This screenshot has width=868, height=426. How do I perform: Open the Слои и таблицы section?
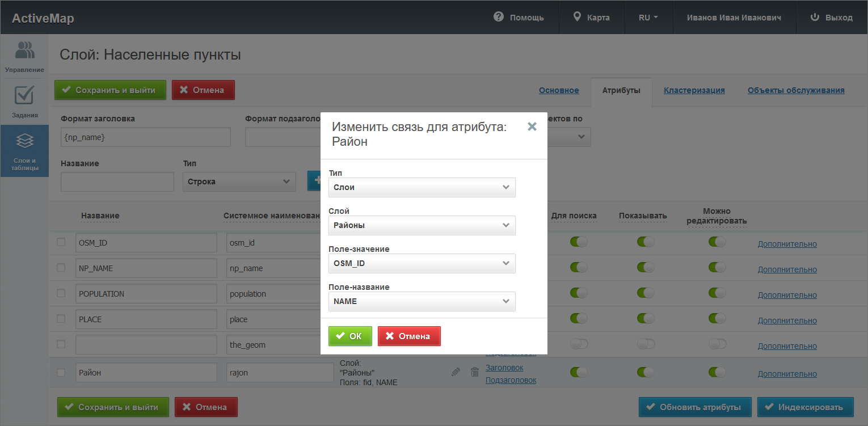pos(24,150)
